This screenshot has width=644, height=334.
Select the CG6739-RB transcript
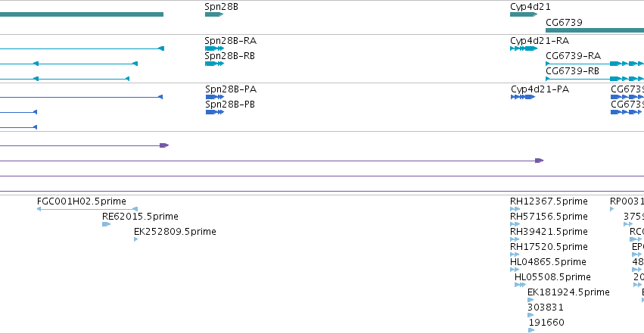(x=595, y=79)
